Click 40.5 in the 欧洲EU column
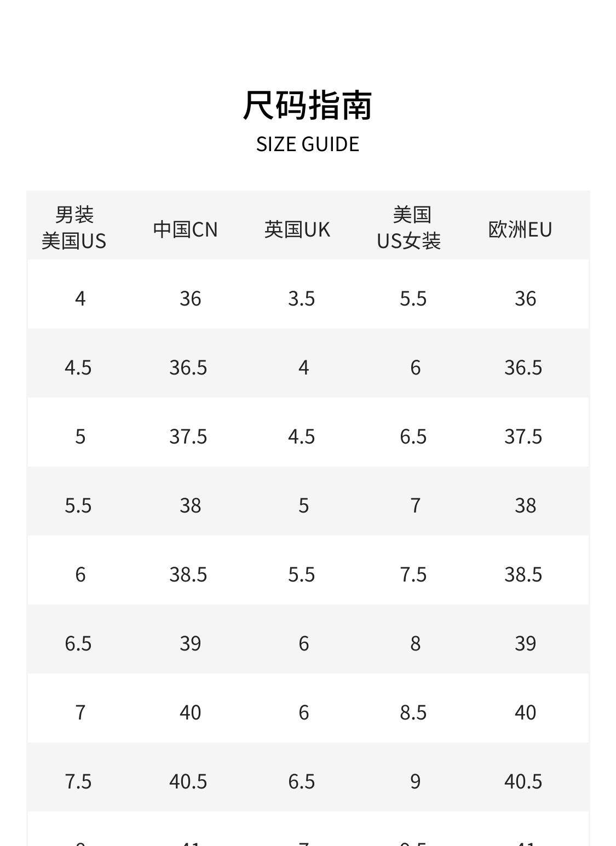Image resolution: width=616 pixels, height=846 pixels. coord(523,781)
